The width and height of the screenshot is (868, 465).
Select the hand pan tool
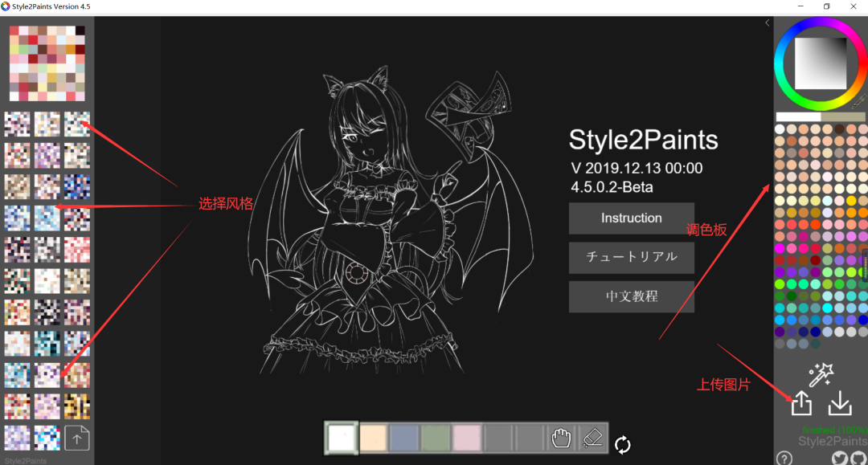click(x=561, y=438)
